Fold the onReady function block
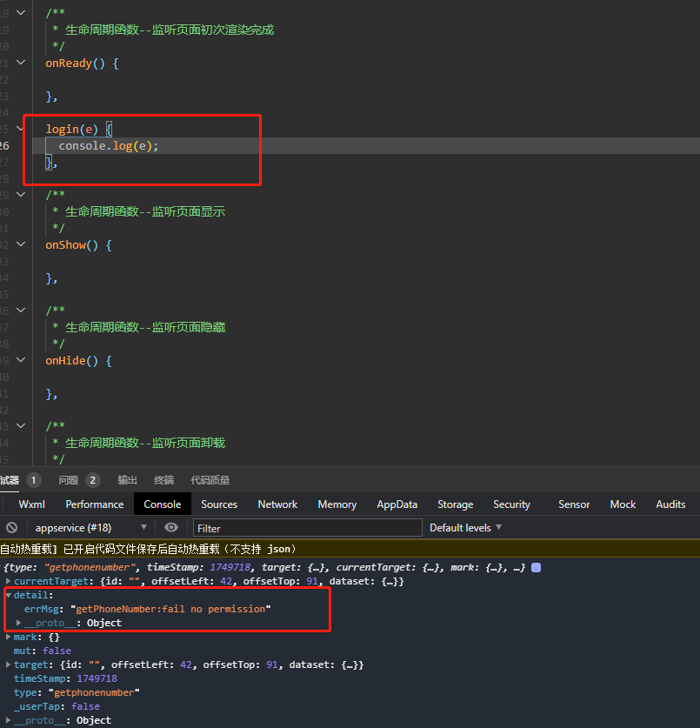Image resolution: width=700 pixels, height=728 pixels. (20, 63)
